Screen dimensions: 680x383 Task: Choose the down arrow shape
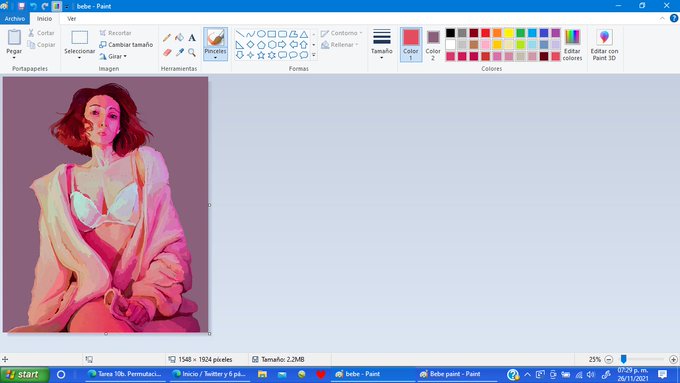pos(240,55)
